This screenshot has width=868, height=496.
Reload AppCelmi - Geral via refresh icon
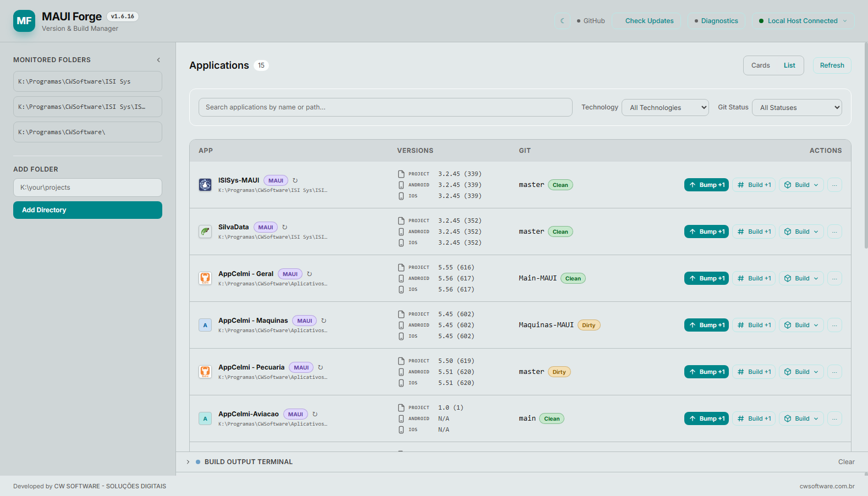point(310,274)
